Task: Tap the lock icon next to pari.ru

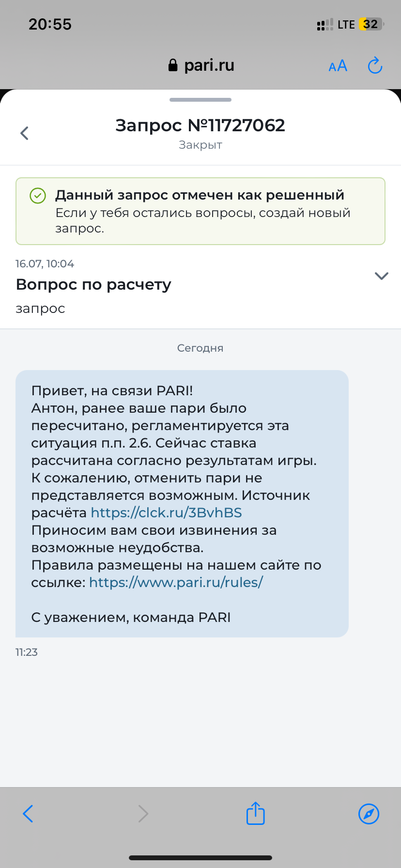Action: tap(172, 65)
